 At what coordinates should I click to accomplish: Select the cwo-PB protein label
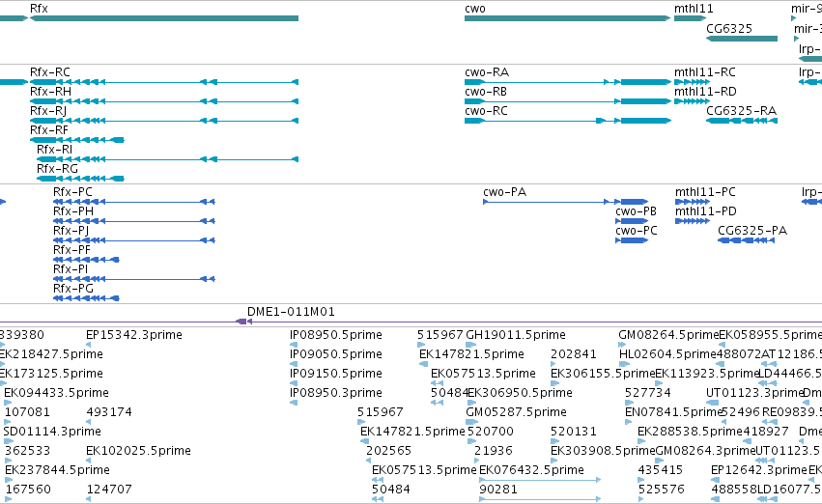coord(636,211)
